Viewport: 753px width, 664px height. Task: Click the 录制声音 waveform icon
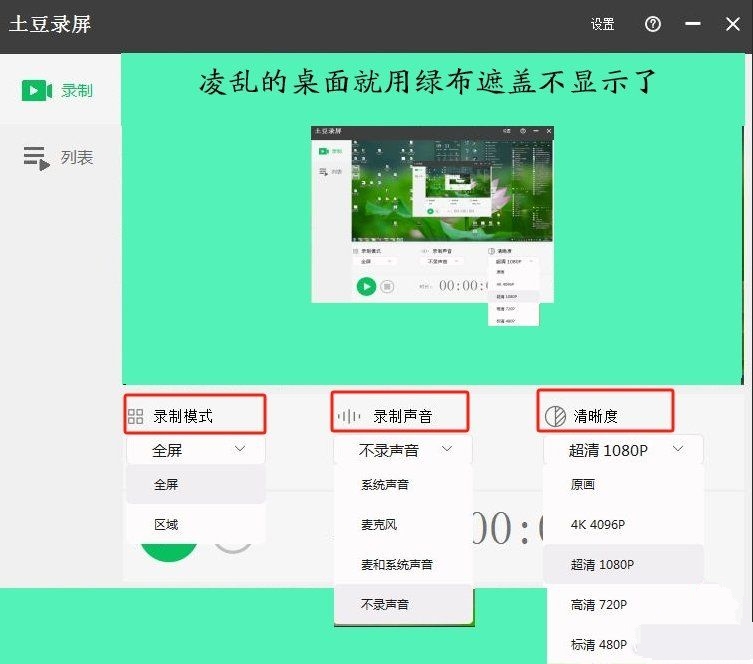click(348, 416)
